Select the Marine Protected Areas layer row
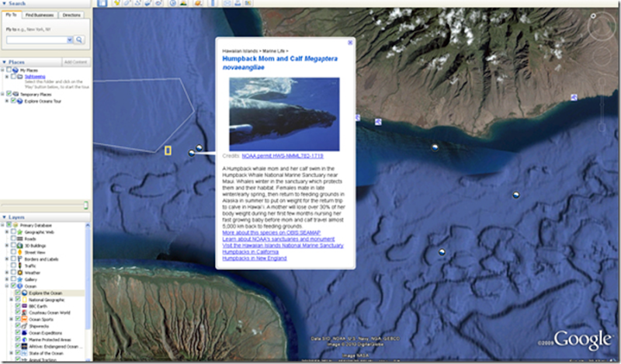This screenshot has width=621, height=364. [50, 339]
